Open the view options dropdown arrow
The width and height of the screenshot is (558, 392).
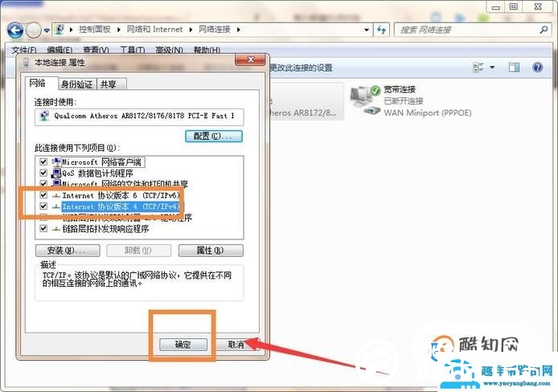click(492, 67)
